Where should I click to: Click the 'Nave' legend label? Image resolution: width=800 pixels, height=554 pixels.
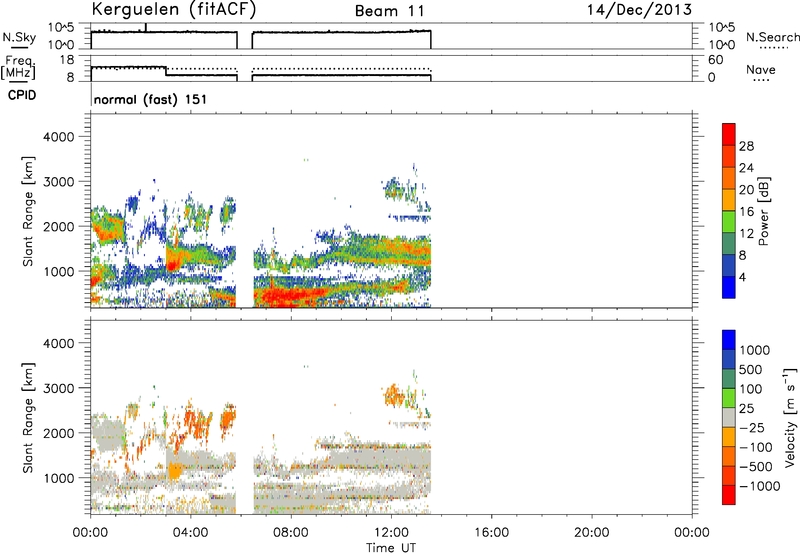761,70
